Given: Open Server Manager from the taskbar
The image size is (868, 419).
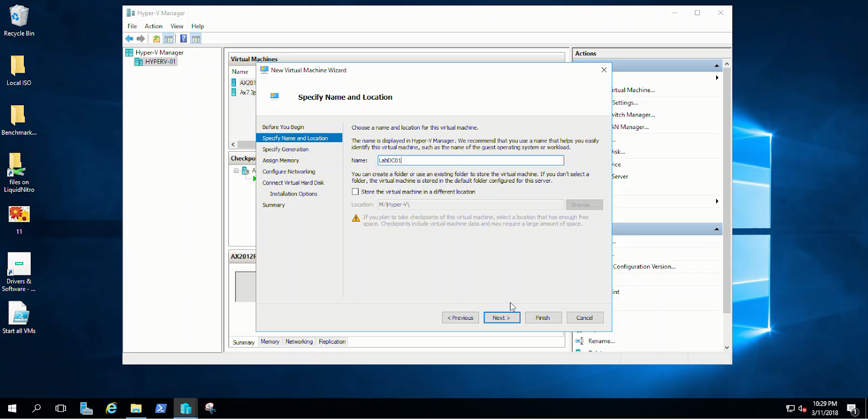Looking at the screenshot, I should pos(86,408).
